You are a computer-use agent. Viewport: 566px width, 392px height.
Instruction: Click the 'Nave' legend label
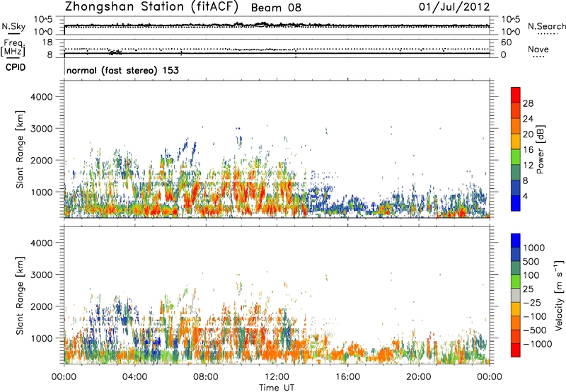click(x=538, y=49)
